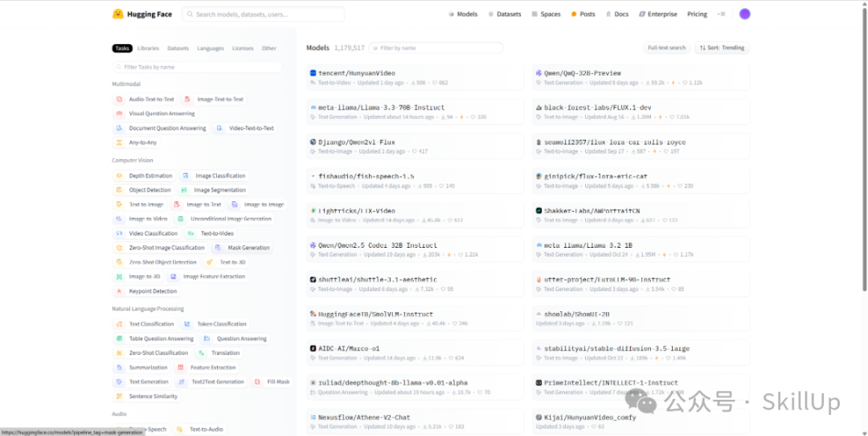Click the Filter Tasks by name field

[197, 67]
